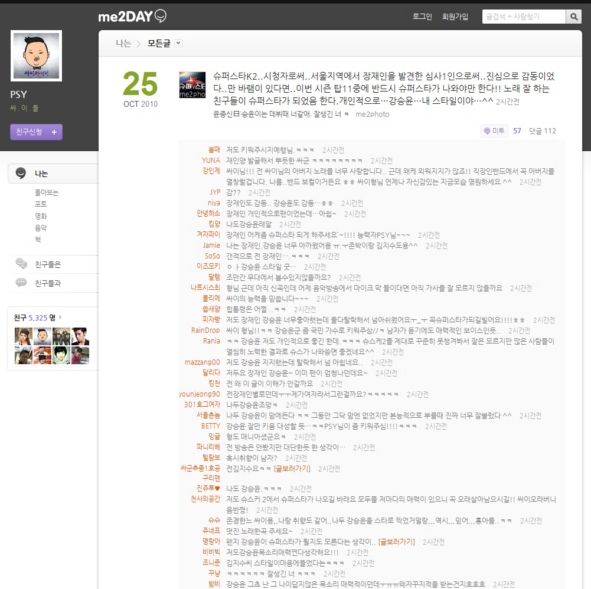Open commenter Jamie's profile
Viewport: 591px width, 589px height.
pos(211,245)
